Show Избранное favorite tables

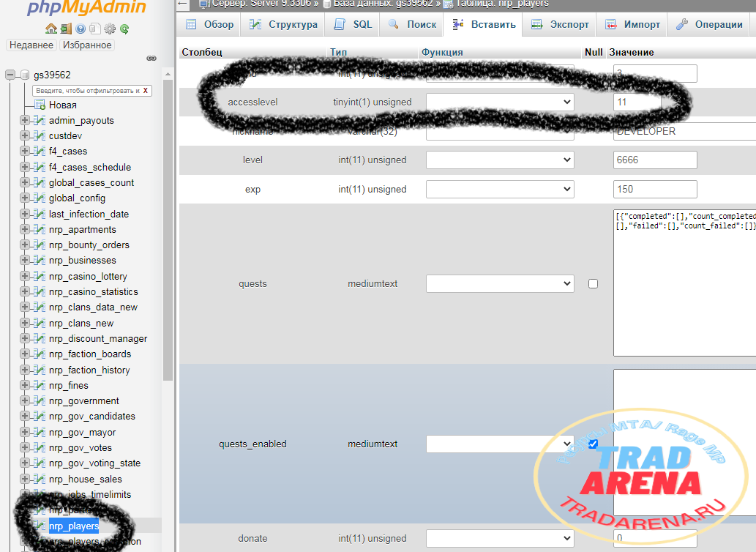[x=87, y=45]
